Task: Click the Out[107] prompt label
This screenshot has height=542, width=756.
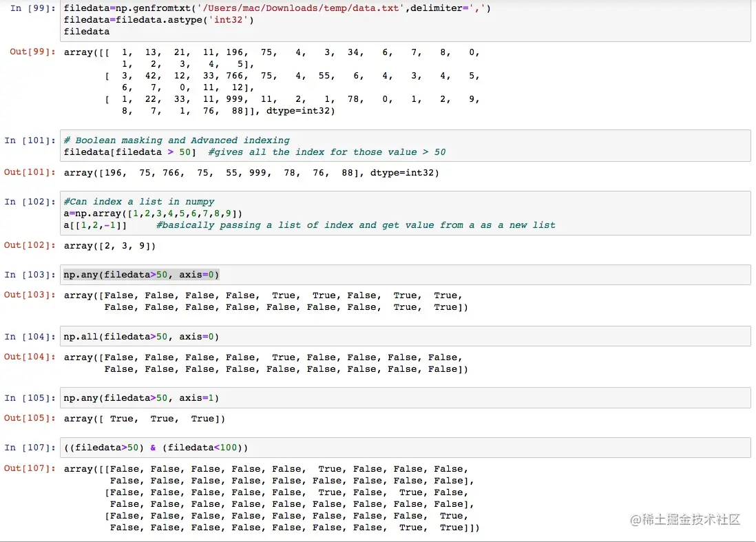Action: click(x=30, y=468)
